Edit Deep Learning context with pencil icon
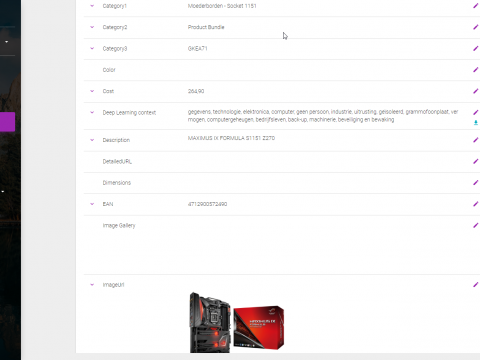The image size is (480, 360). tap(476, 112)
